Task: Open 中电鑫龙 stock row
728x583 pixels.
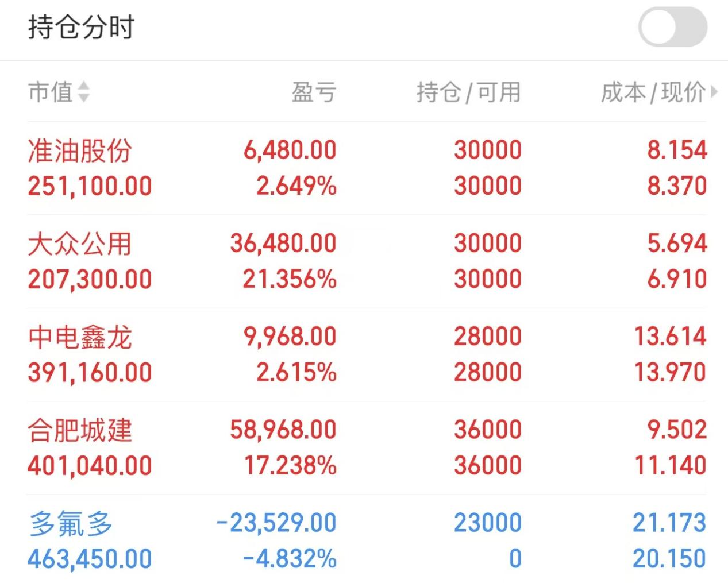Action: coord(367,354)
